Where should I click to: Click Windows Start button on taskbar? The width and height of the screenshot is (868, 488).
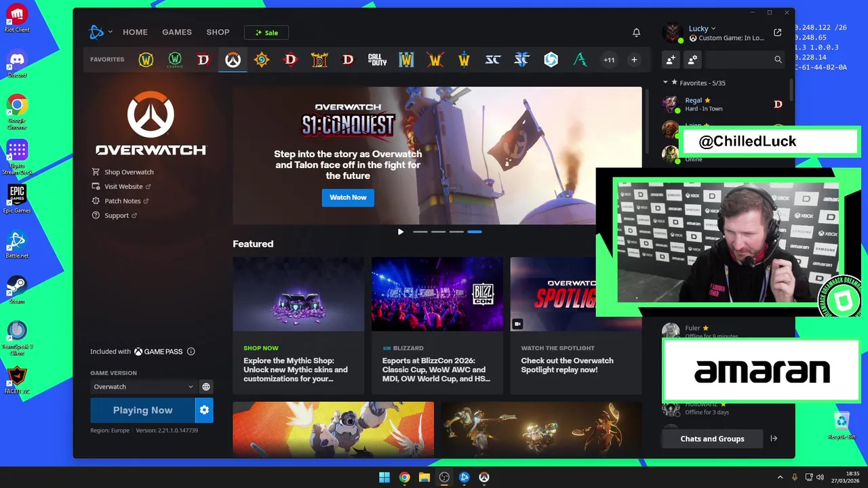pos(384,477)
